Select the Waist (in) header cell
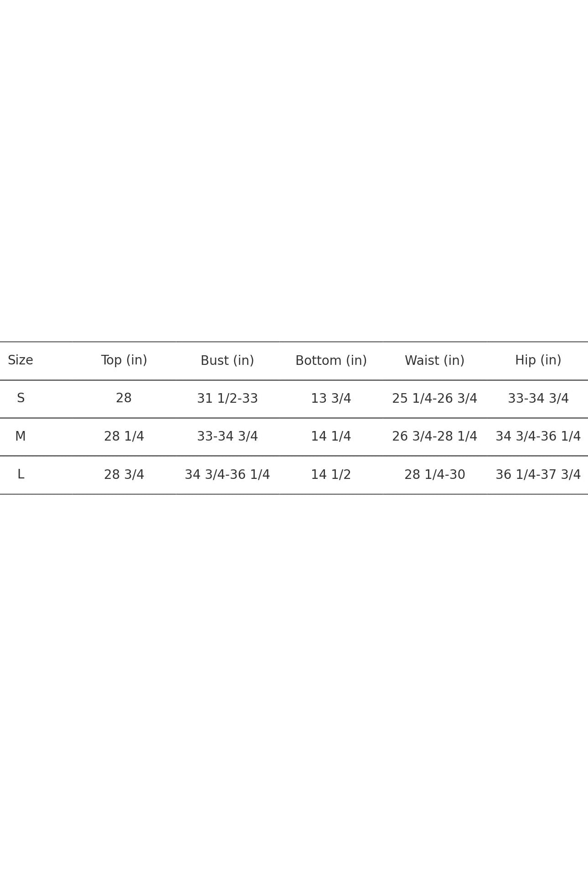The image size is (588, 883). pyautogui.click(x=434, y=361)
